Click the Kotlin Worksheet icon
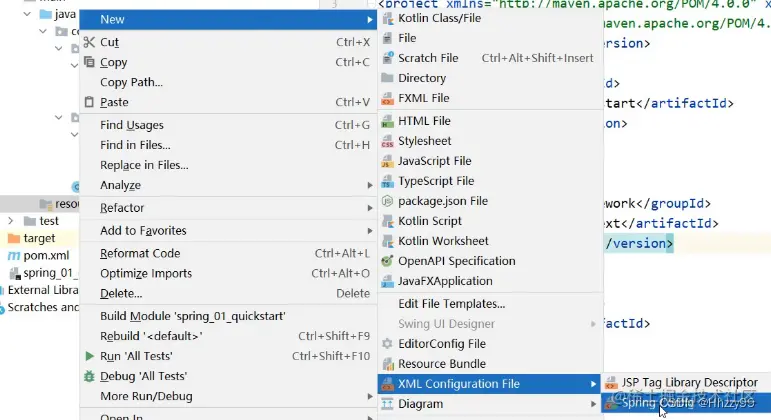The image size is (771, 420). point(387,241)
